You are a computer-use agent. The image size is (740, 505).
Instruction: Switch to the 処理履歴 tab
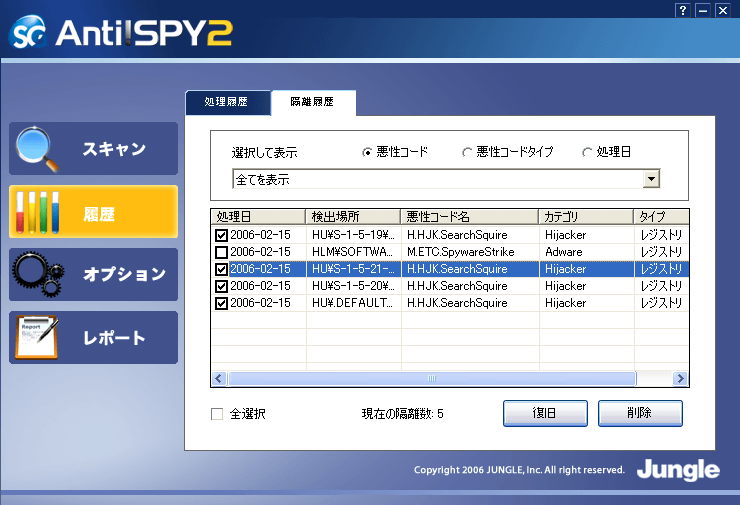pyautogui.click(x=227, y=102)
